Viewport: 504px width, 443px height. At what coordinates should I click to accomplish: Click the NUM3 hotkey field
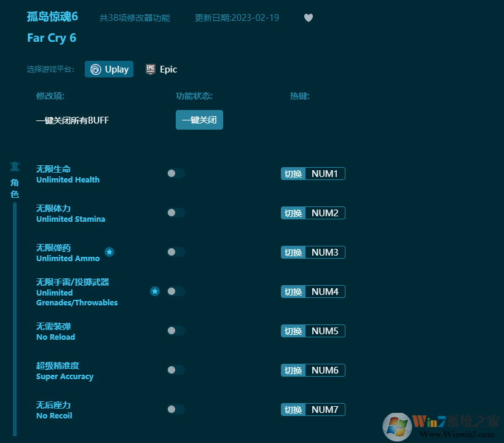(x=325, y=252)
